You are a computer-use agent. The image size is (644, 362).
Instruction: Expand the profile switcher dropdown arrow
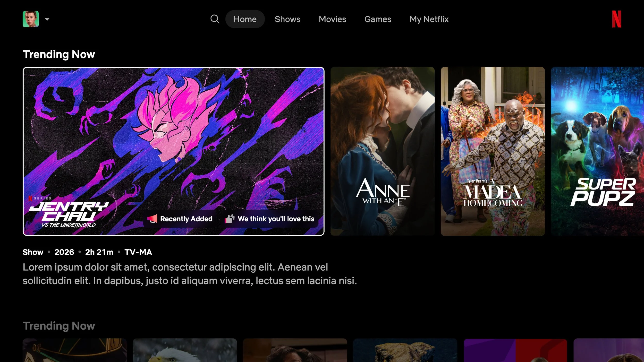[x=47, y=19]
